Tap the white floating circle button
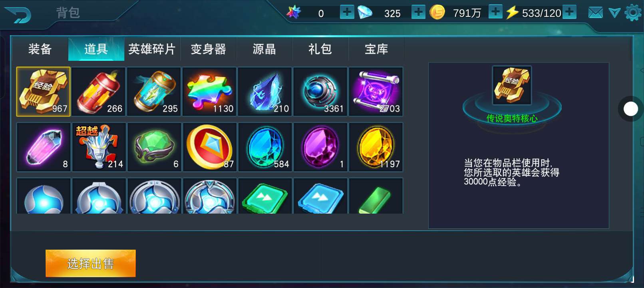The width and height of the screenshot is (644, 288). [631, 109]
